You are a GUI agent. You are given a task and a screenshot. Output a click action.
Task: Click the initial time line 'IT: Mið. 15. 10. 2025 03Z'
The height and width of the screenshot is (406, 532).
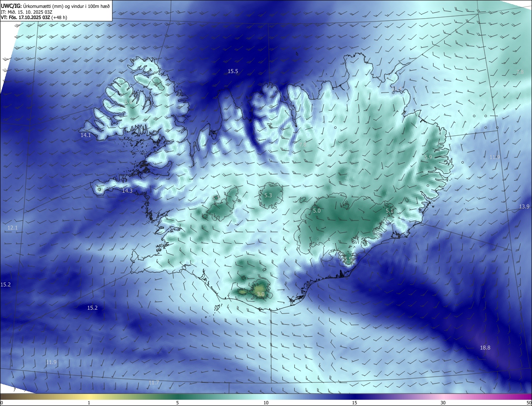coord(27,12)
